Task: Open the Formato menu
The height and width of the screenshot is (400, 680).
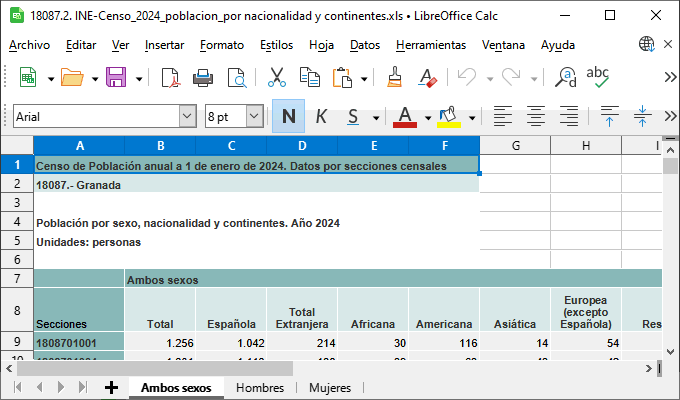Action: pyautogui.click(x=221, y=45)
